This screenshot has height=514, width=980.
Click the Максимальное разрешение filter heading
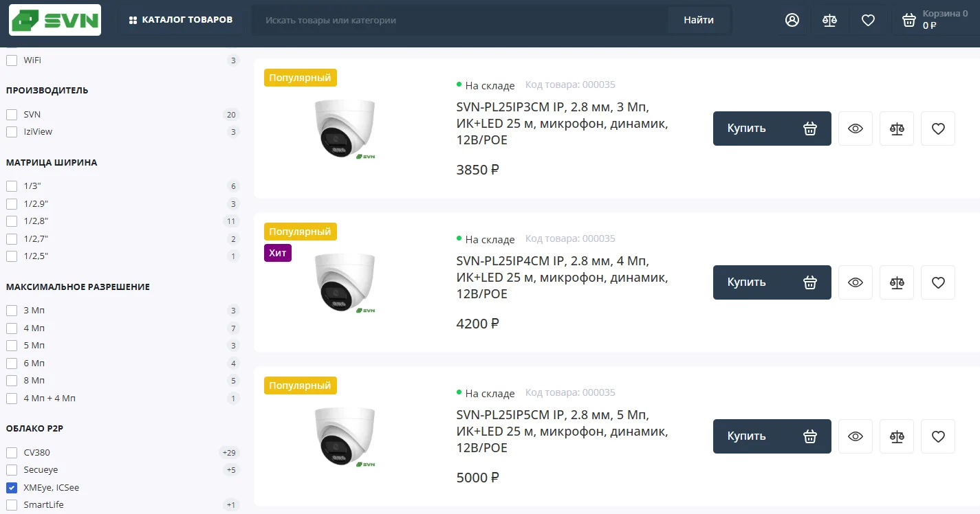point(78,287)
